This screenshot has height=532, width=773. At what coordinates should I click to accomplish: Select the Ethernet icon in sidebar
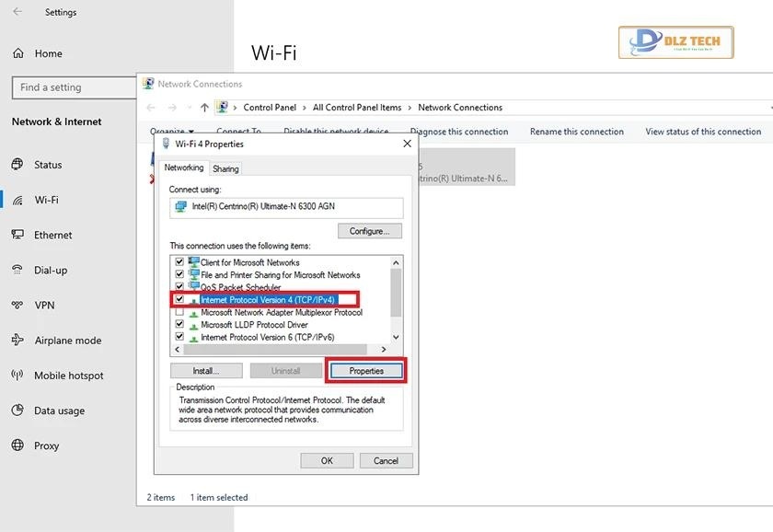click(x=17, y=235)
